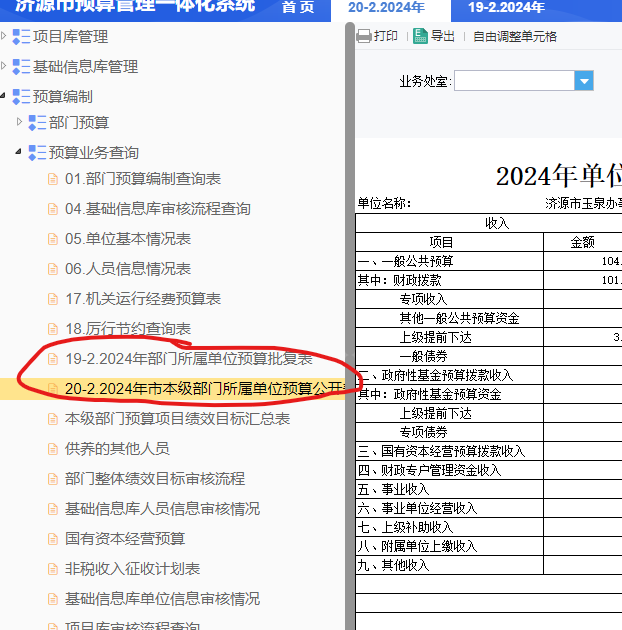Image resolution: width=622 pixels, height=630 pixels.
Task: Click document icon beside 01.部门预算编制查询表
Action: point(53,179)
